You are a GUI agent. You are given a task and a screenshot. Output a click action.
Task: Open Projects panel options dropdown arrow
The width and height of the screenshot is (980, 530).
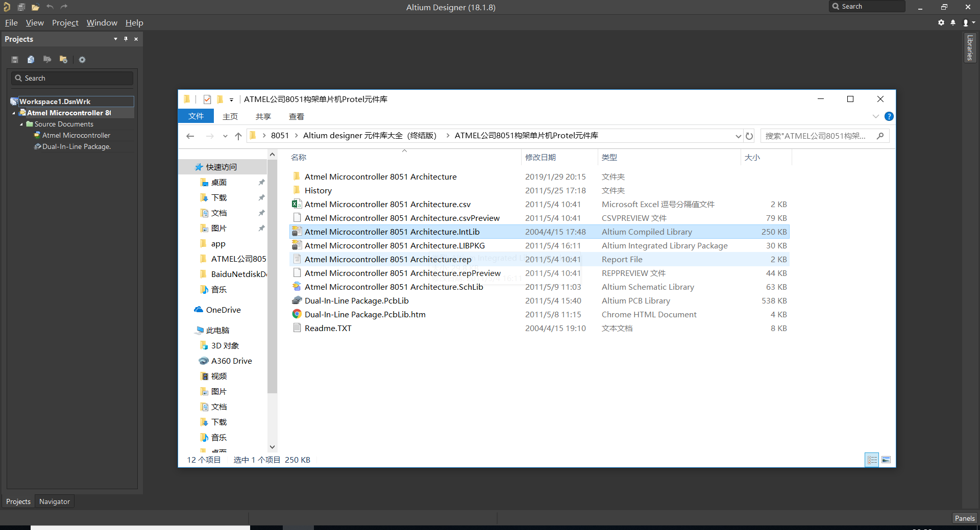click(115, 39)
